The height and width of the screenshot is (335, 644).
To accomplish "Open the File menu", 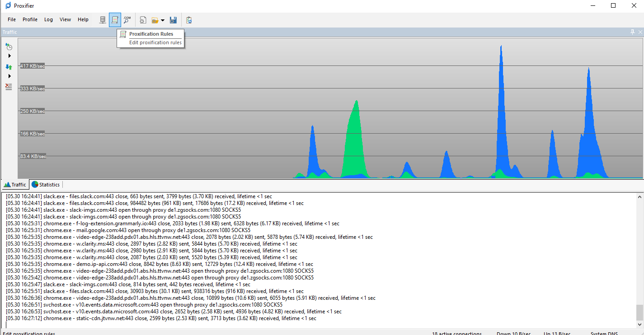I will 12,19.
